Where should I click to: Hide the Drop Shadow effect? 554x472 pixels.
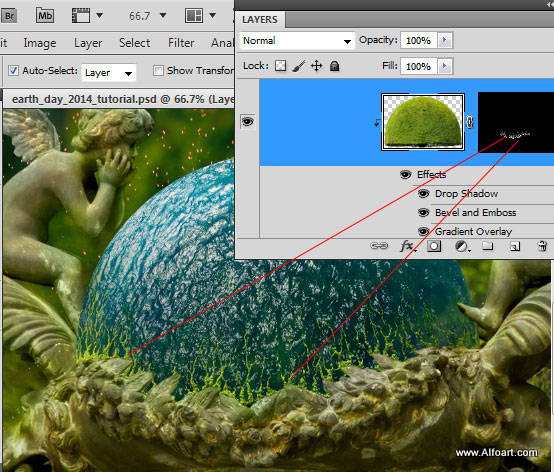pos(424,194)
